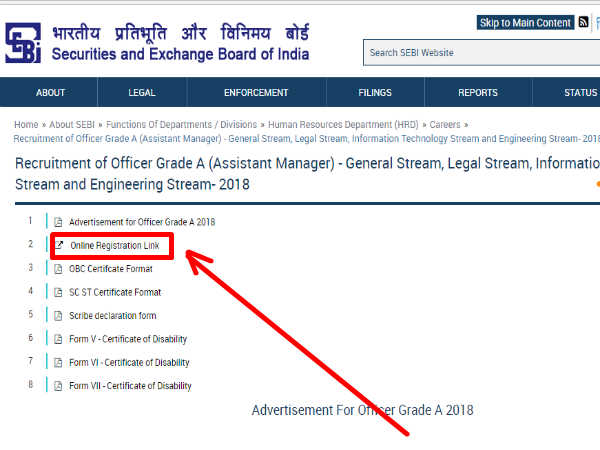600x450 pixels.
Task: Click document icon beside Scribe declaration form
Action: (58, 316)
